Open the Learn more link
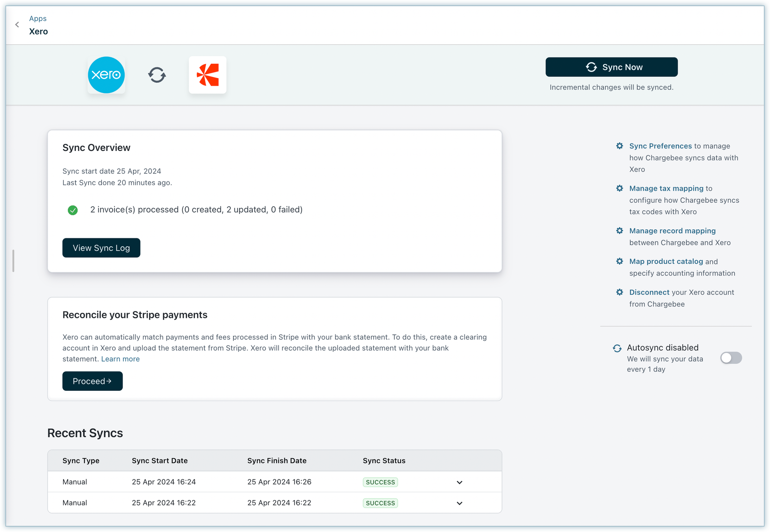The image size is (770, 532). pyautogui.click(x=120, y=359)
